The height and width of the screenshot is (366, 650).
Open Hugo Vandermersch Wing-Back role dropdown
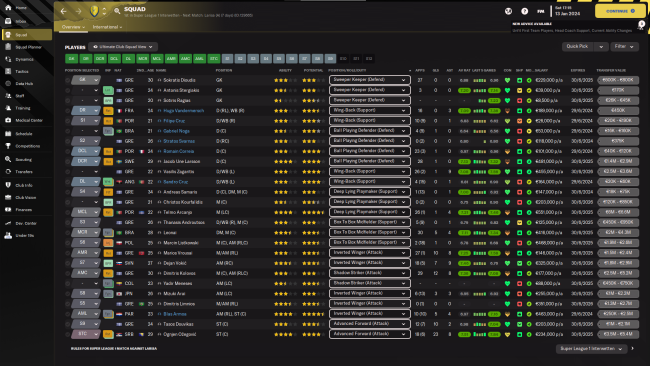[369, 110]
